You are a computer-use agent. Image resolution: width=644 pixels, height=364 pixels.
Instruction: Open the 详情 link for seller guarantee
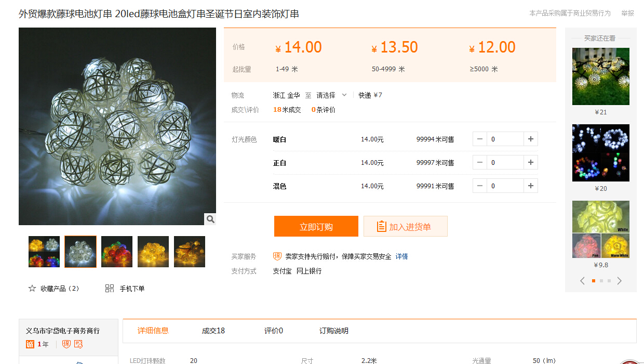[x=401, y=256]
